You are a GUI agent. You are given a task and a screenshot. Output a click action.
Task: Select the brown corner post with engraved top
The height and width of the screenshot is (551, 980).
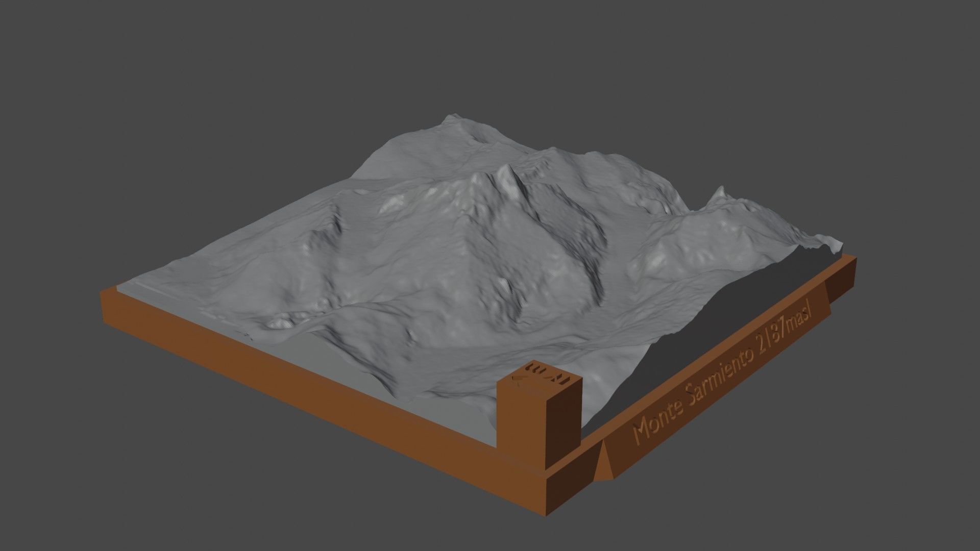point(540,414)
